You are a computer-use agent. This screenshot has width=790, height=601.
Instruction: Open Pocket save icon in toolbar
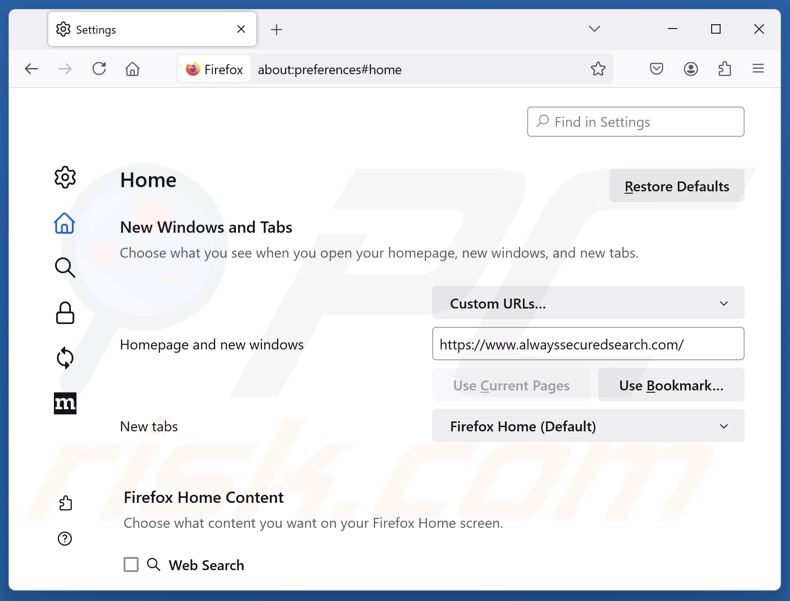(x=656, y=69)
